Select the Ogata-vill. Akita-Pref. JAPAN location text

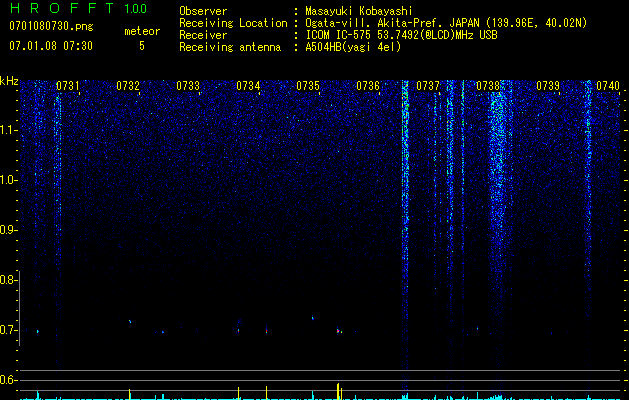[446, 23]
